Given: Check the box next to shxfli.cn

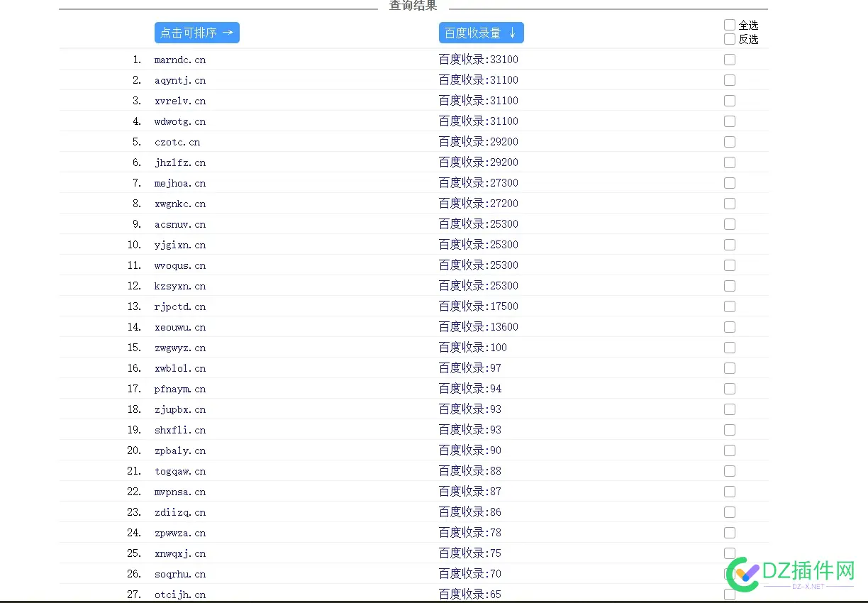Looking at the screenshot, I should [x=730, y=430].
